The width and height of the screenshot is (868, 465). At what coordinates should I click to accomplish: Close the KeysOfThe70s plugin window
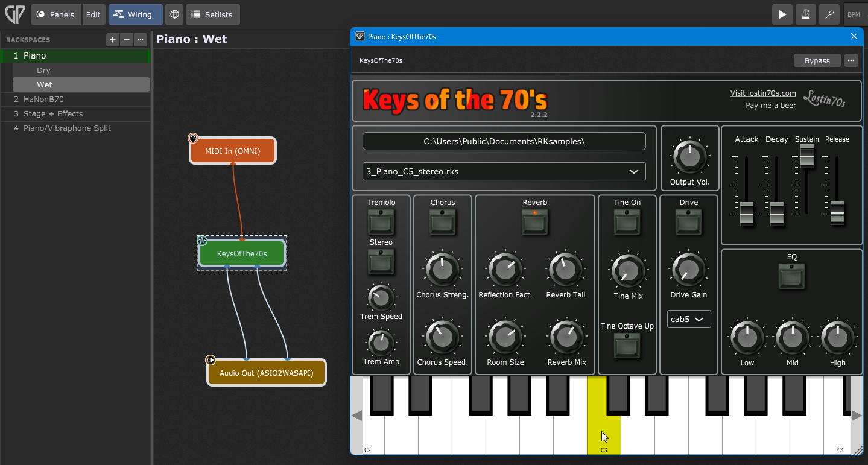(x=854, y=36)
